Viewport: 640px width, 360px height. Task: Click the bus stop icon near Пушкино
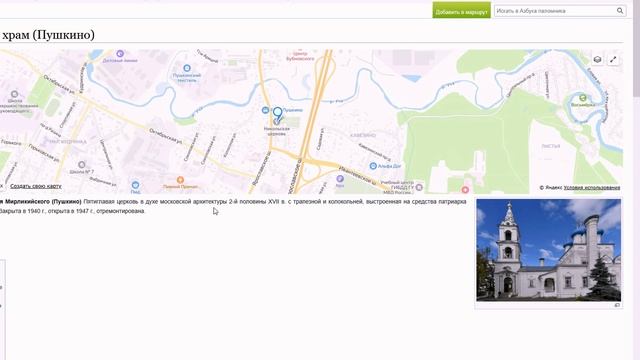265,110
